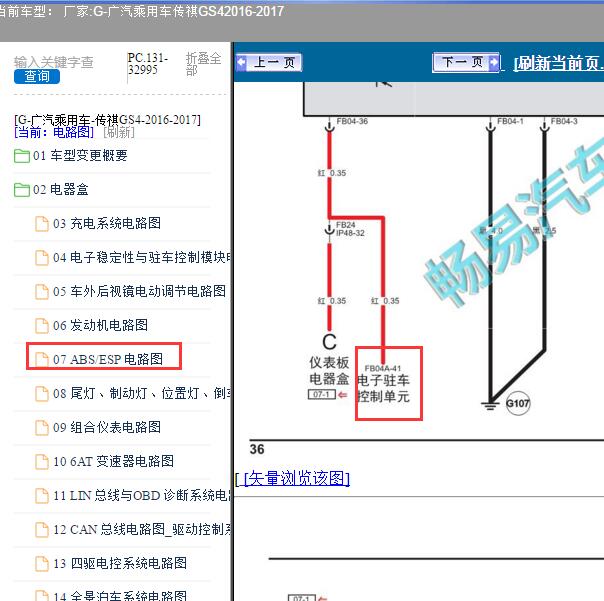Click document icon of 03 充电系统电路图

(42, 224)
